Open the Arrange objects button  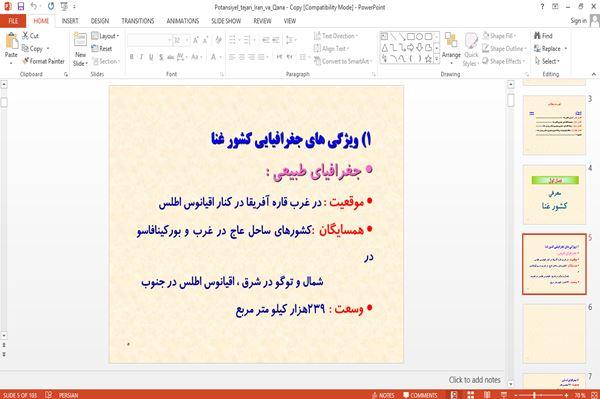tap(451, 48)
